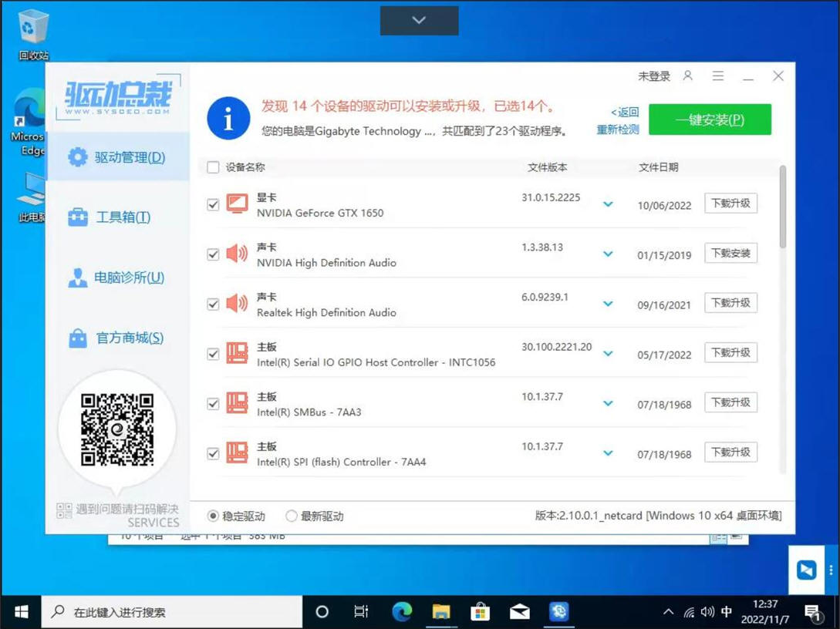Click motherboard icon for GPIO Host Controller

point(237,353)
